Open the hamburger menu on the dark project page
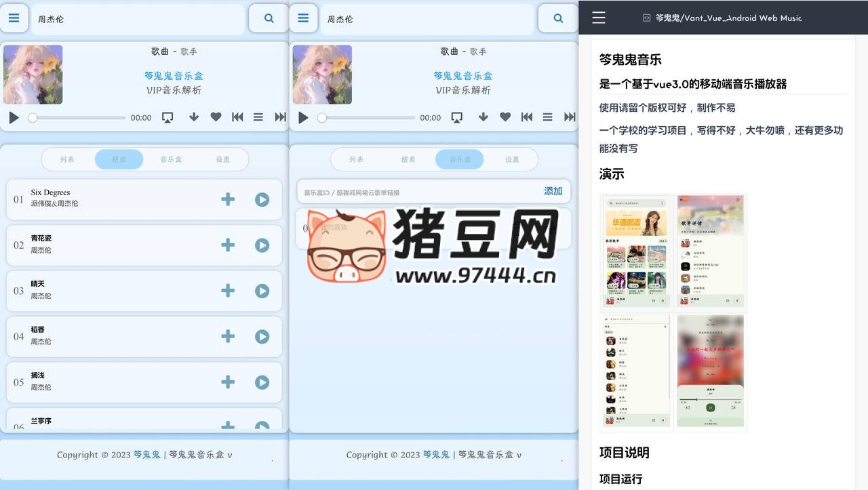868x490 pixels. click(x=598, y=18)
